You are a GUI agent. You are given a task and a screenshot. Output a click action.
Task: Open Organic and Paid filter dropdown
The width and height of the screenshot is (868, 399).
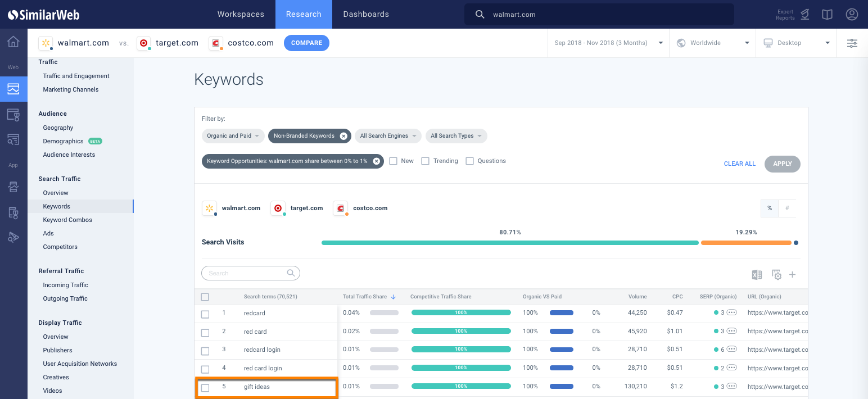(233, 136)
